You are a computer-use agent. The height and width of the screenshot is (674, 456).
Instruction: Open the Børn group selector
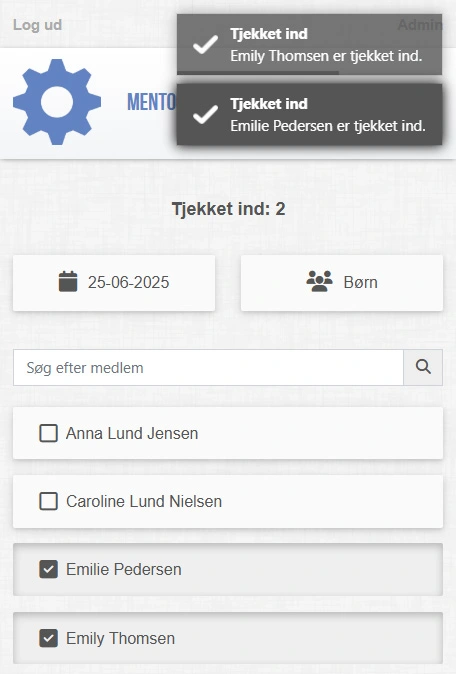[x=342, y=283]
